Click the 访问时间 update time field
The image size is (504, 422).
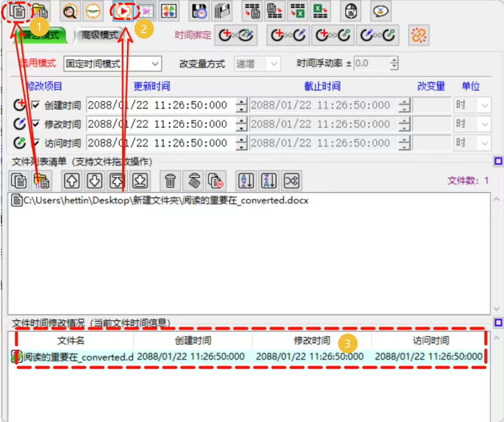coord(161,143)
